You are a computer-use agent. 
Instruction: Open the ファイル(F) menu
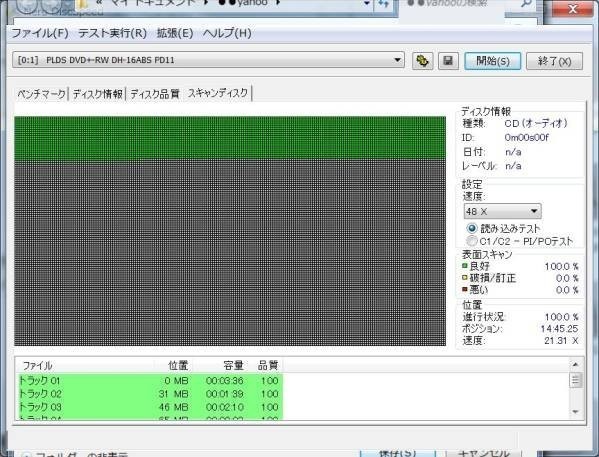pyautogui.click(x=40, y=33)
